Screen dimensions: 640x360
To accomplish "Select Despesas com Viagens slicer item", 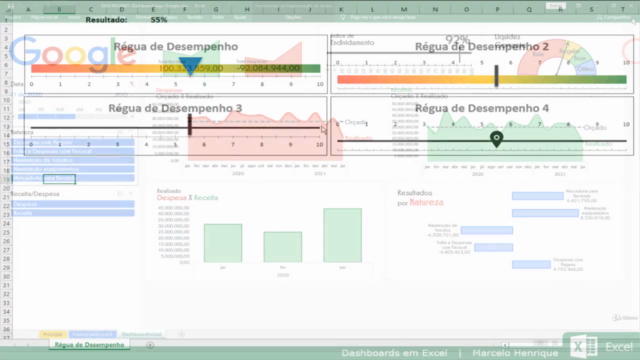I will coord(73,142).
